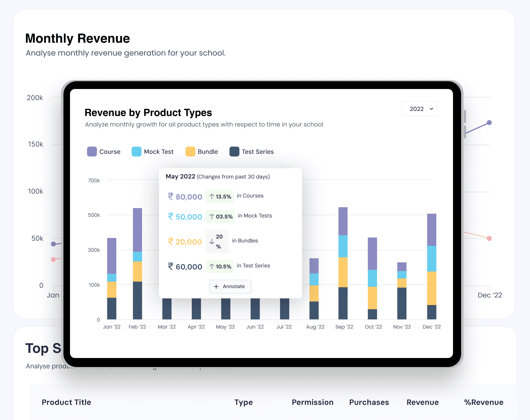Sort by the %Revenue column header
530x420 pixels.
483,402
